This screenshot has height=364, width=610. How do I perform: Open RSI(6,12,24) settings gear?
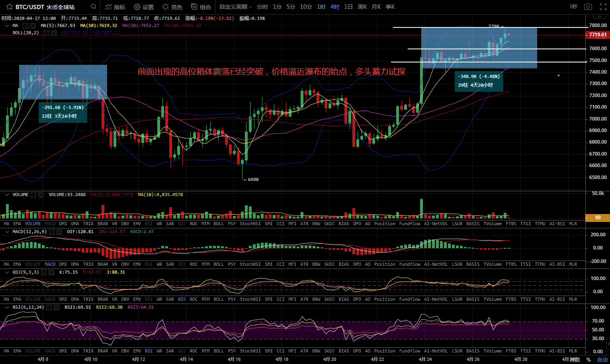tap(49, 308)
